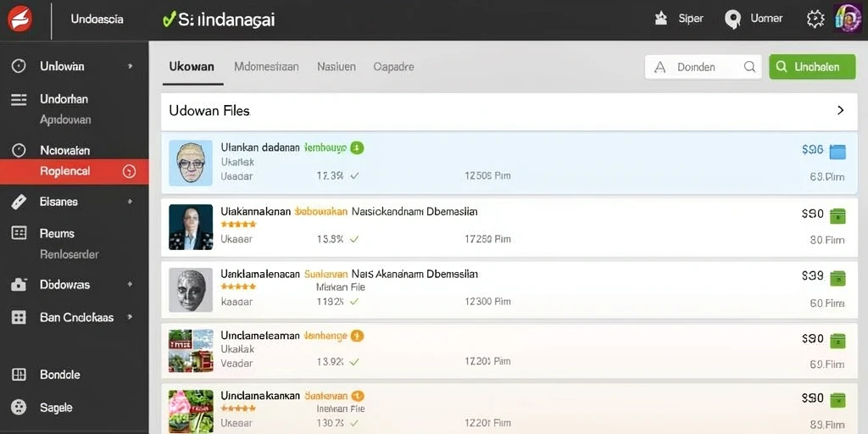Open the bald face thumbnail in third row
The width and height of the screenshot is (868, 434).
[191, 290]
